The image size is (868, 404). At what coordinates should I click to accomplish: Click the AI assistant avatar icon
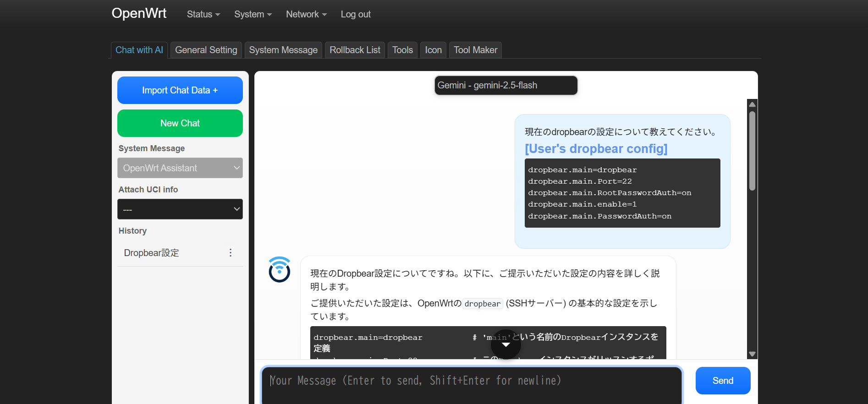(279, 270)
